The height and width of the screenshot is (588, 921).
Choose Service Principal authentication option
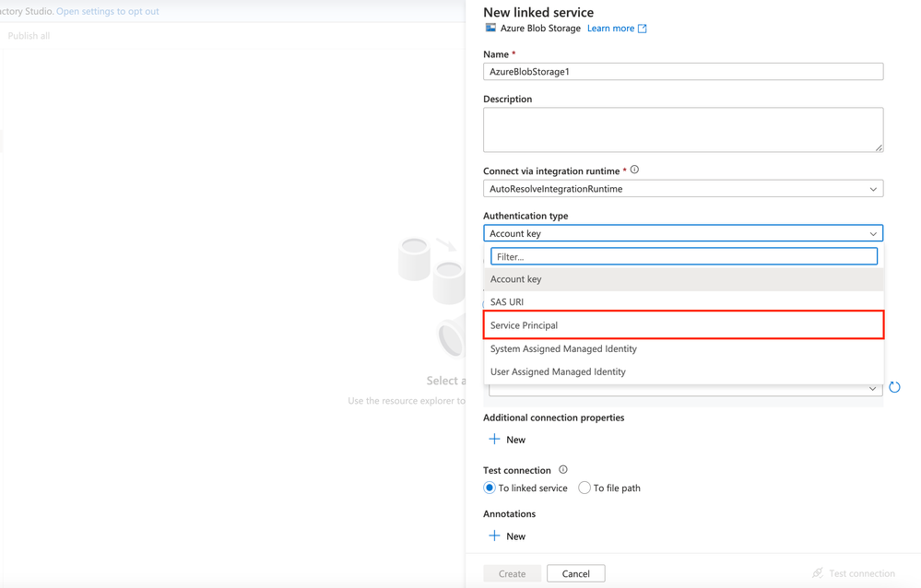pyautogui.click(x=683, y=324)
